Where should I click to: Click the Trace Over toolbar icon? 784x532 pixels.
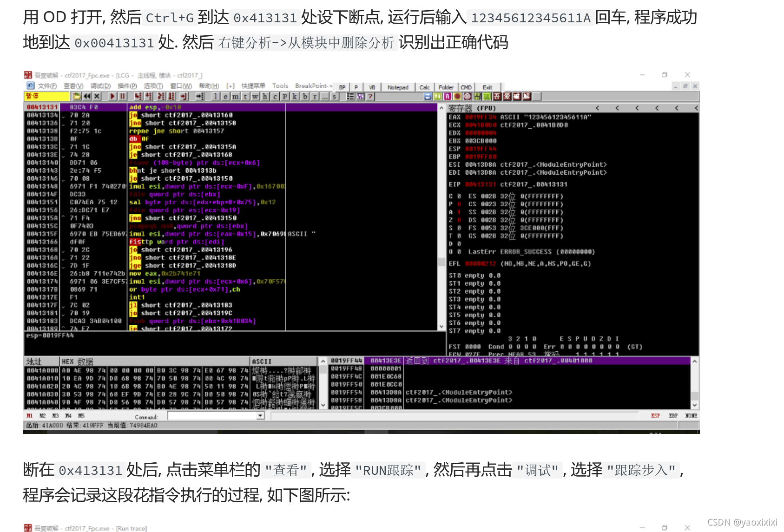tap(171, 96)
